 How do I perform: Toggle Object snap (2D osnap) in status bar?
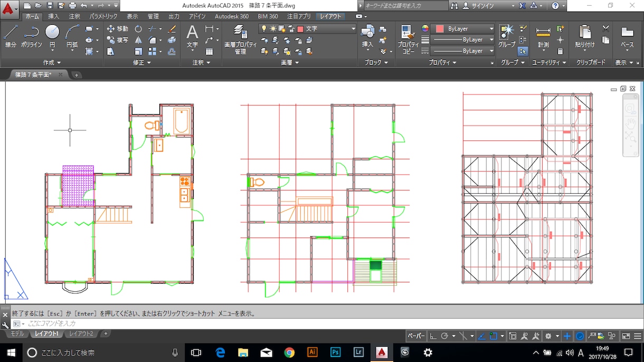click(x=493, y=336)
